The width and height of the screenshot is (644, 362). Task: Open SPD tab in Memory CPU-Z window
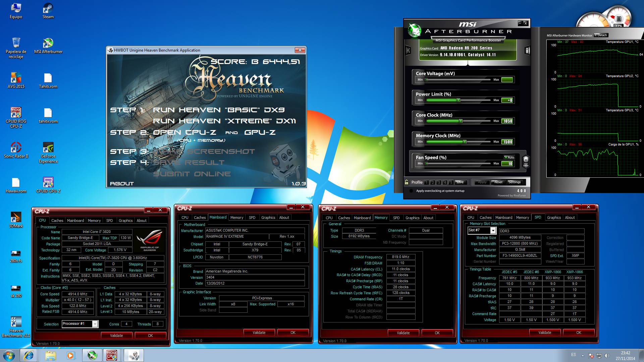(396, 218)
